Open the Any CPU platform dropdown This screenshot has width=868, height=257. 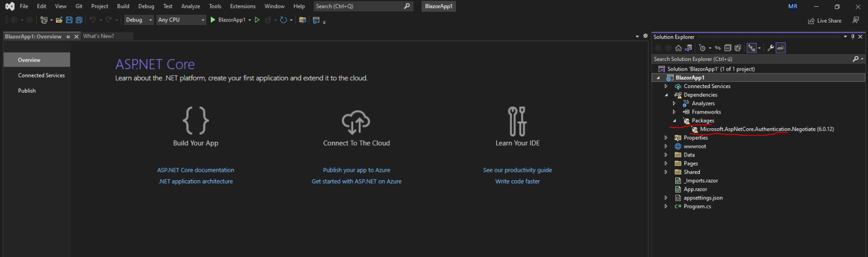click(181, 20)
